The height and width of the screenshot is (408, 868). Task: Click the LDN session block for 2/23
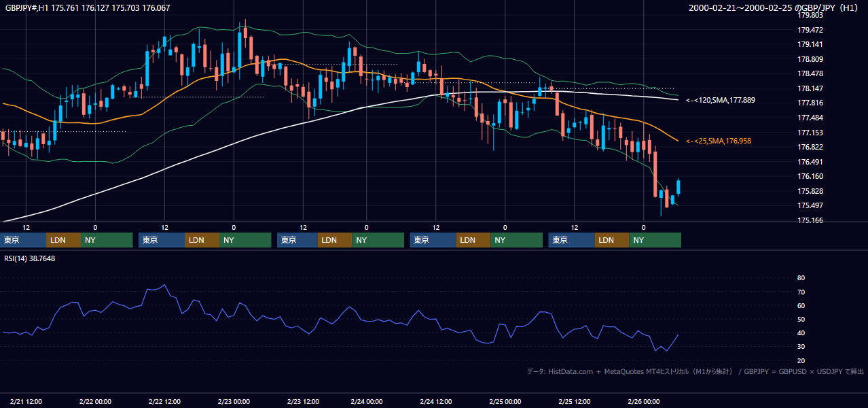click(335, 240)
